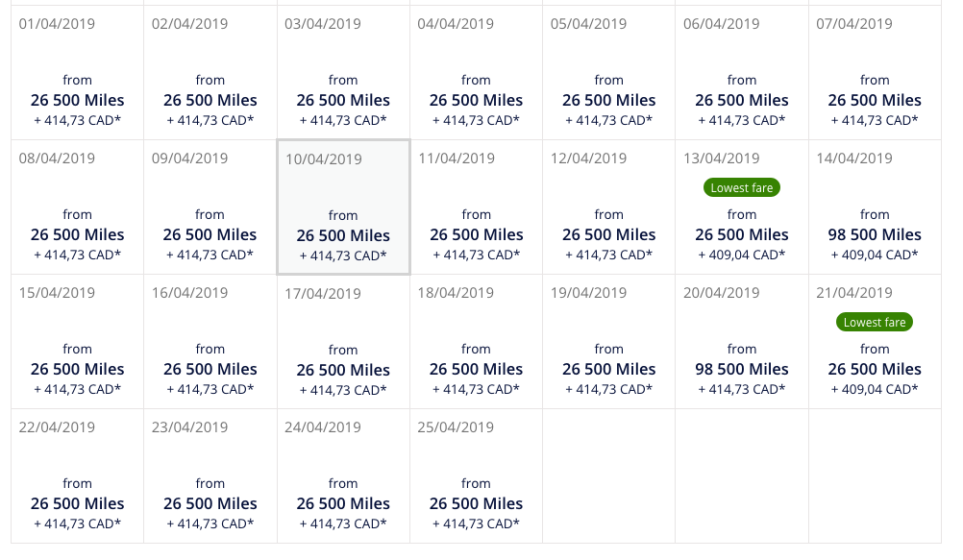Image resolution: width=963 pixels, height=560 pixels.
Task: Select the 07/04/2019 fare
Action: click(875, 72)
